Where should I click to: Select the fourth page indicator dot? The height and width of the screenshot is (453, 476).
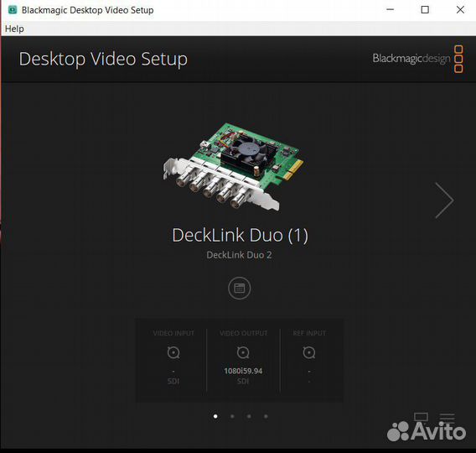click(266, 416)
